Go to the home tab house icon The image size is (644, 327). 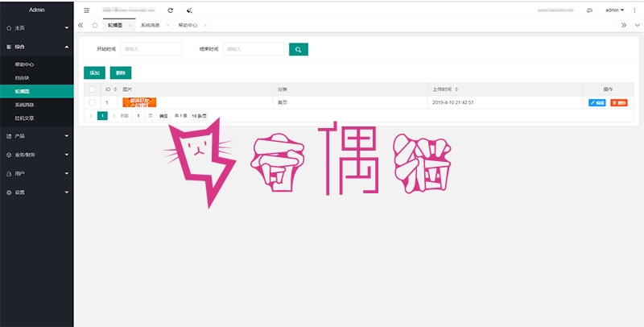tap(95, 25)
